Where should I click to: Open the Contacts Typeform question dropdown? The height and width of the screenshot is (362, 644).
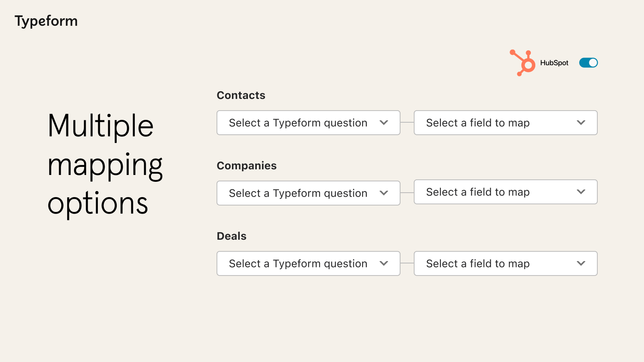(308, 123)
